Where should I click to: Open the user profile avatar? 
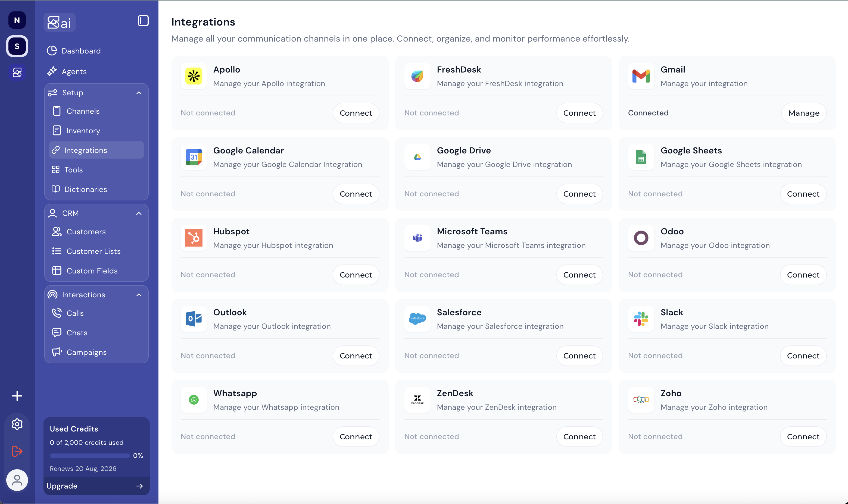[17, 480]
